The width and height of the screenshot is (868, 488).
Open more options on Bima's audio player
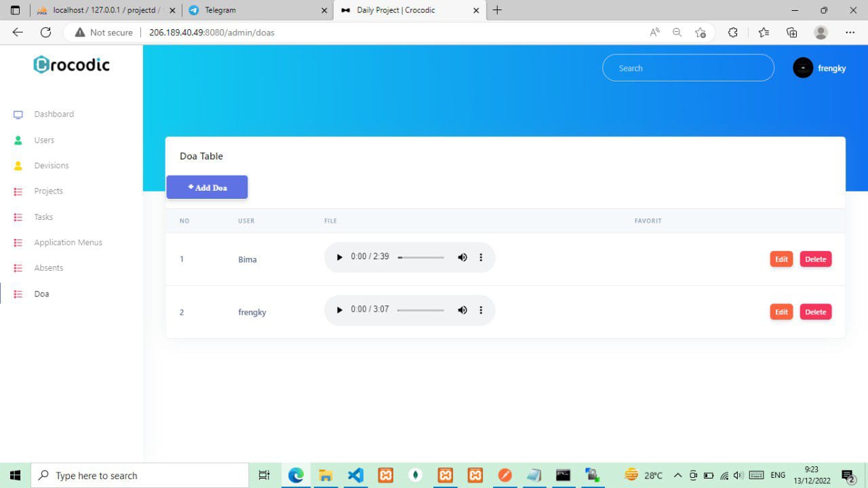[481, 257]
